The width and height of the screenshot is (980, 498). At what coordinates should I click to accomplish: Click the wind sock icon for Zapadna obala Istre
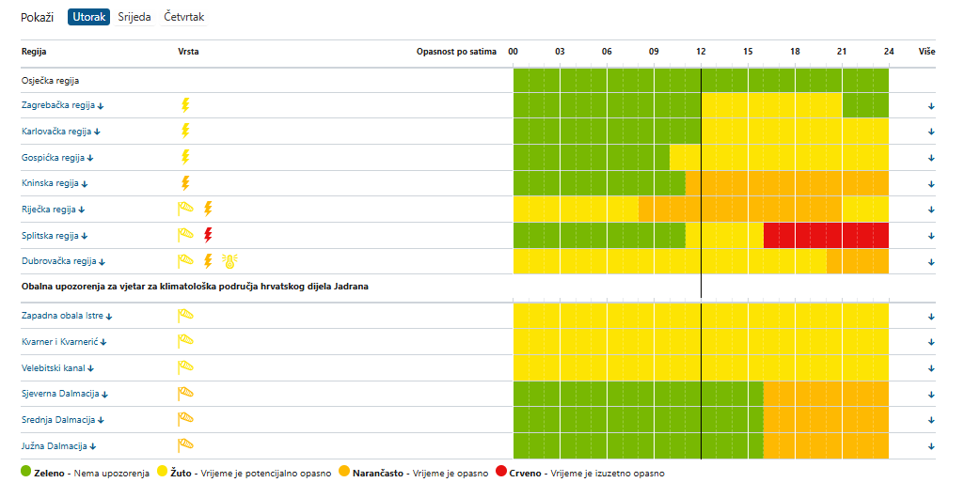click(x=185, y=316)
